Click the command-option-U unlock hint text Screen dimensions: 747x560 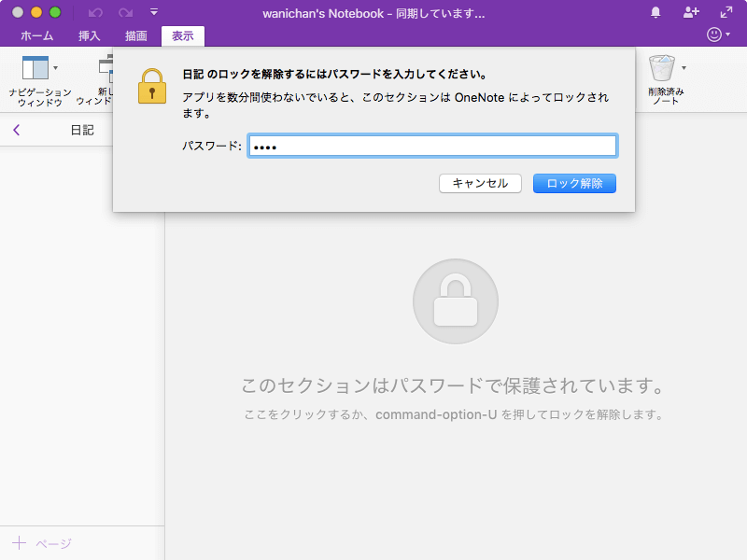pyautogui.click(x=454, y=414)
